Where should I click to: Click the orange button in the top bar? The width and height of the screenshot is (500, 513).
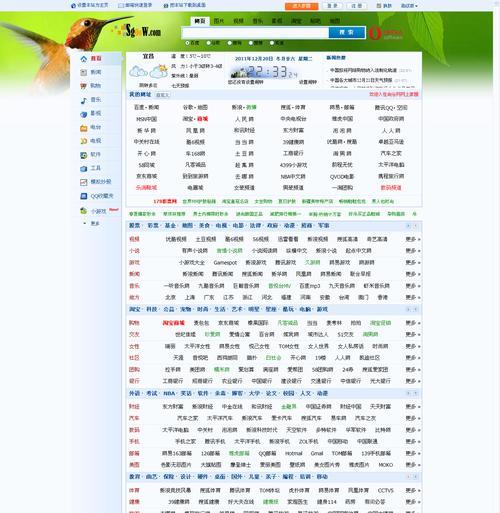click(301, 6)
